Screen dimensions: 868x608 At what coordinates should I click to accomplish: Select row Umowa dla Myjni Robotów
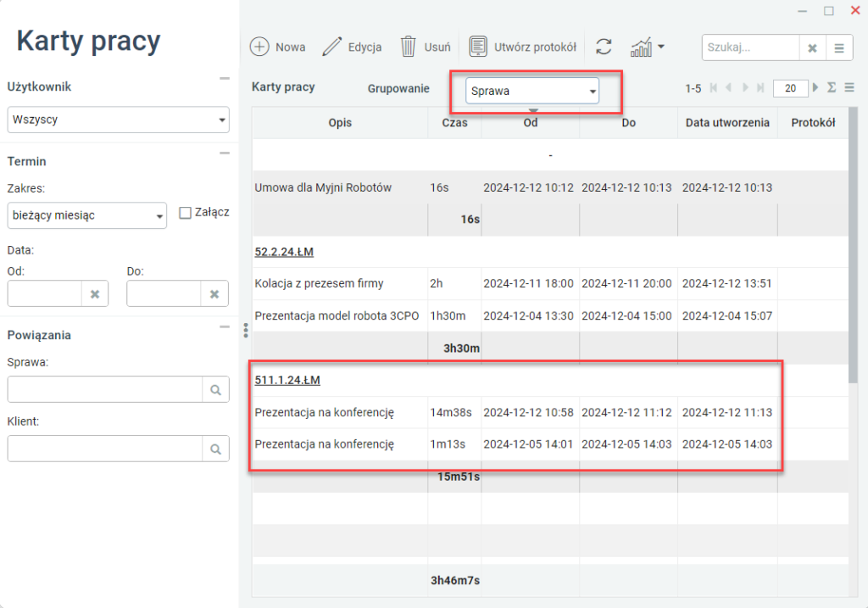550,187
